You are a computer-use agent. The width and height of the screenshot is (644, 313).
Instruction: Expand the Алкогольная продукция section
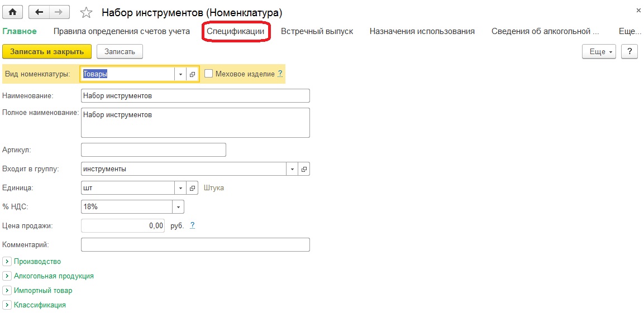coord(48,276)
